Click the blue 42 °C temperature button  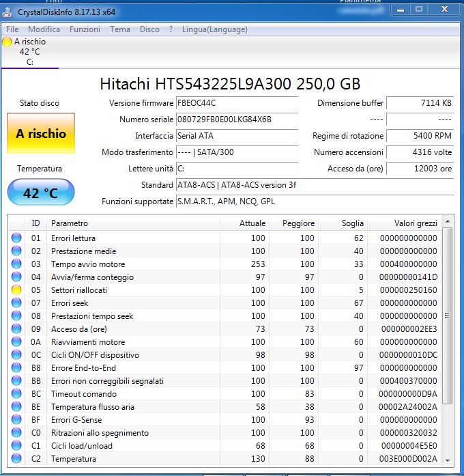(x=41, y=193)
